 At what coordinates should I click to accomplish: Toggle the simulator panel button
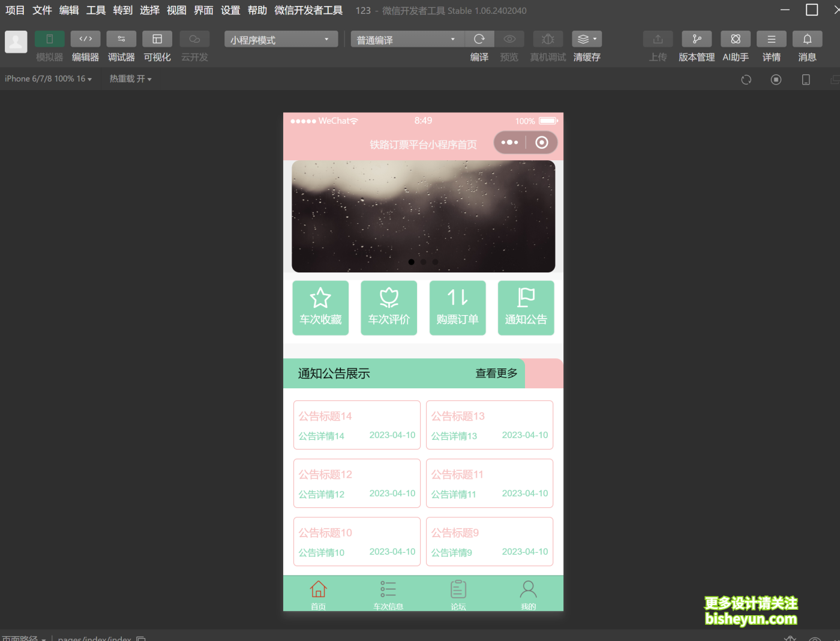pos(49,39)
